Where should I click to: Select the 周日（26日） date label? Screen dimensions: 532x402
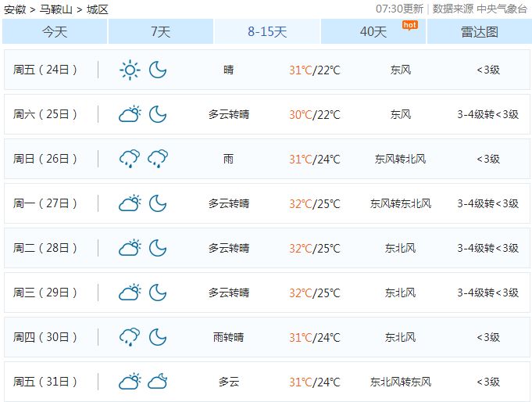(45, 159)
